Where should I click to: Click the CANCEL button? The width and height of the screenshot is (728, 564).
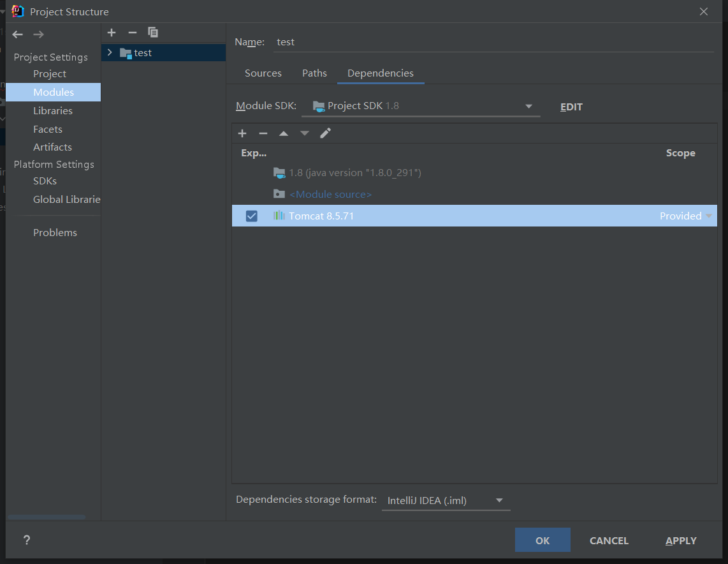click(609, 540)
